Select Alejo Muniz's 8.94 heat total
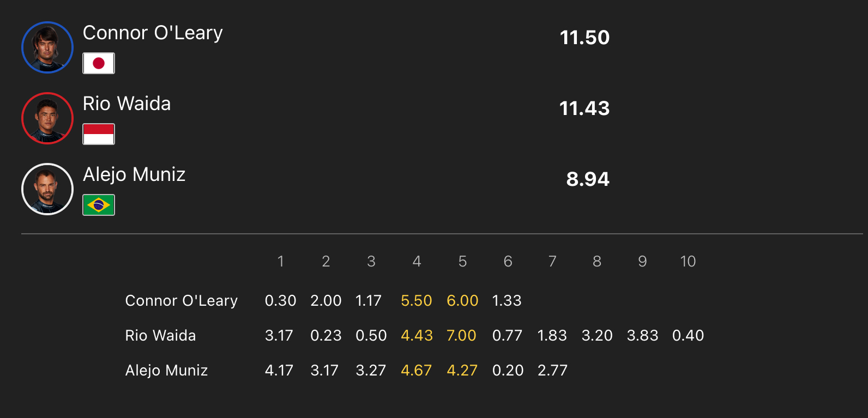 click(x=588, y=179)
